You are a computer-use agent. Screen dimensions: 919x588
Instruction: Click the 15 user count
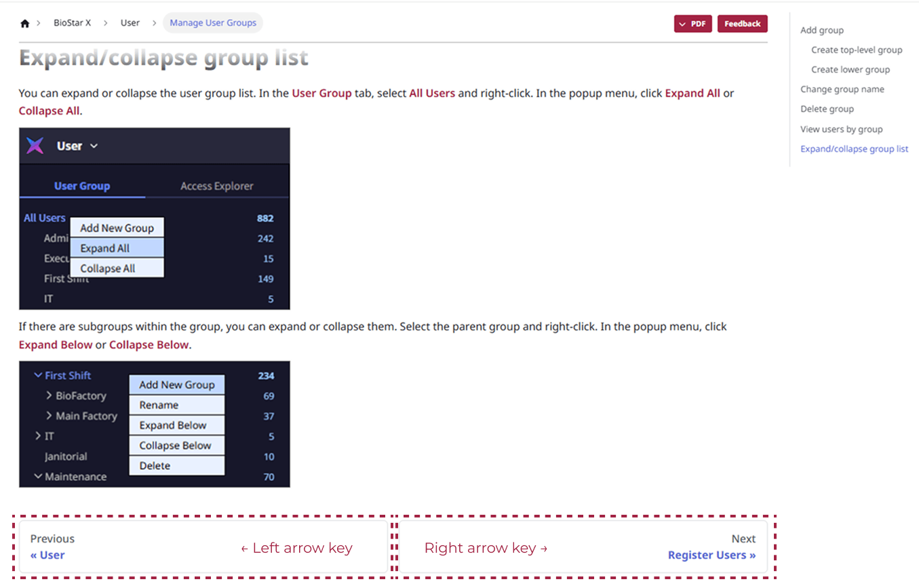269,259
